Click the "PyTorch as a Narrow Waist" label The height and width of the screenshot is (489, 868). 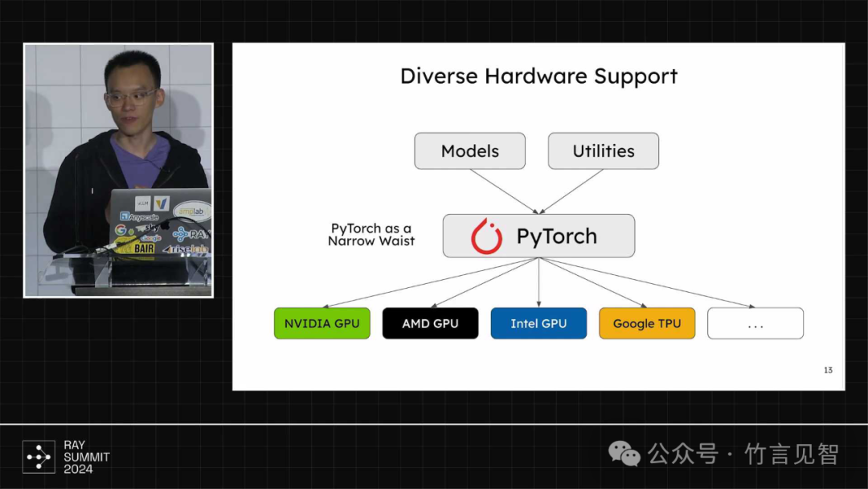tap(371, 235)
